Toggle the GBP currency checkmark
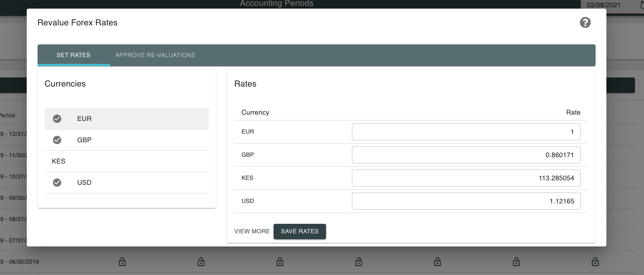 coord(57,140)
